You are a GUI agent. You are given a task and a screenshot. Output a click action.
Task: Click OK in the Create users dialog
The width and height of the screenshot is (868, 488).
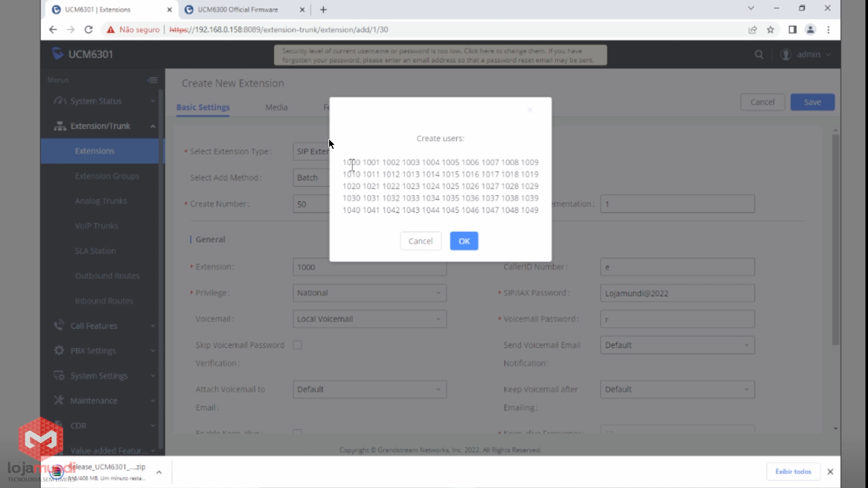tap(464, 241)
